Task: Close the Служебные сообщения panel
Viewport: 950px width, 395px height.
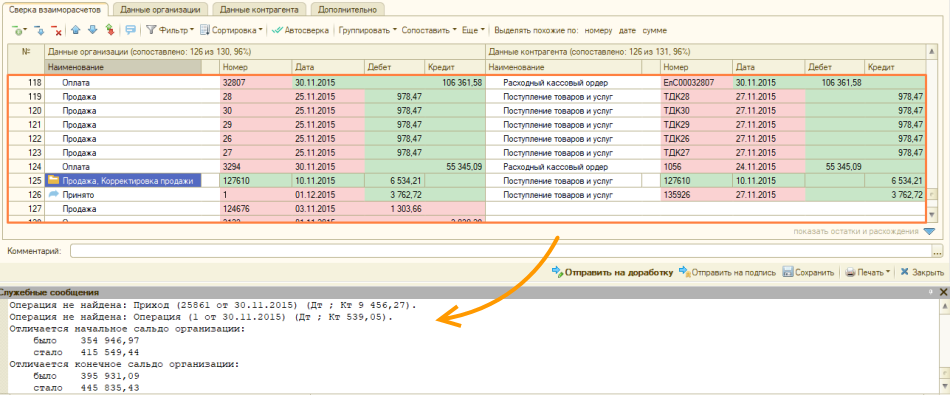Action: click(943, 292)
